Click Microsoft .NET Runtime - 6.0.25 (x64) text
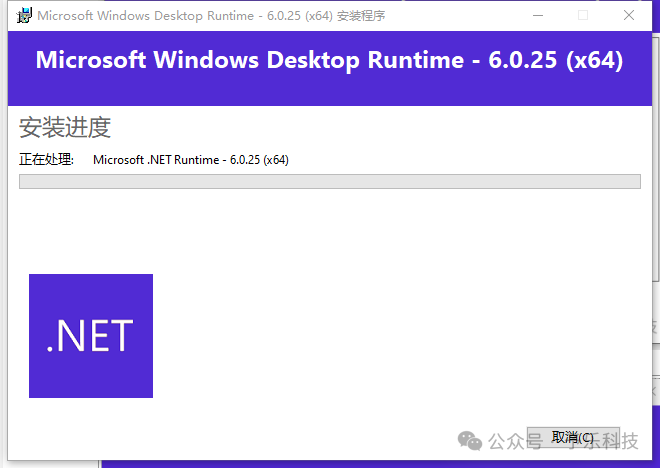Viewport: 660px width, 468px height. click(191, 160)
